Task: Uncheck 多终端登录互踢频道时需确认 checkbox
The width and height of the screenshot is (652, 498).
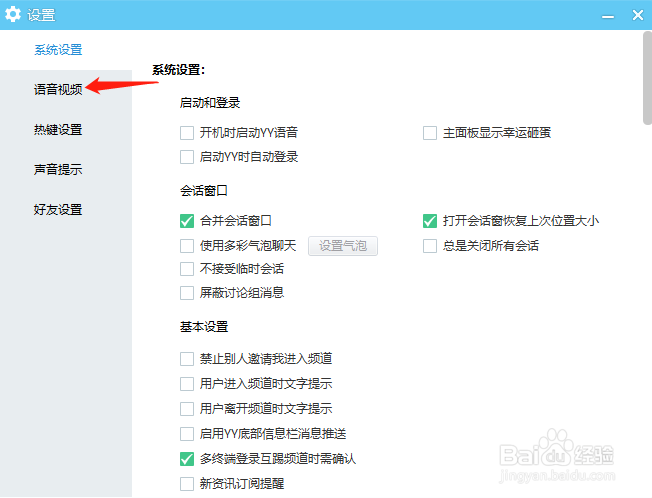Action: [187, 459]
